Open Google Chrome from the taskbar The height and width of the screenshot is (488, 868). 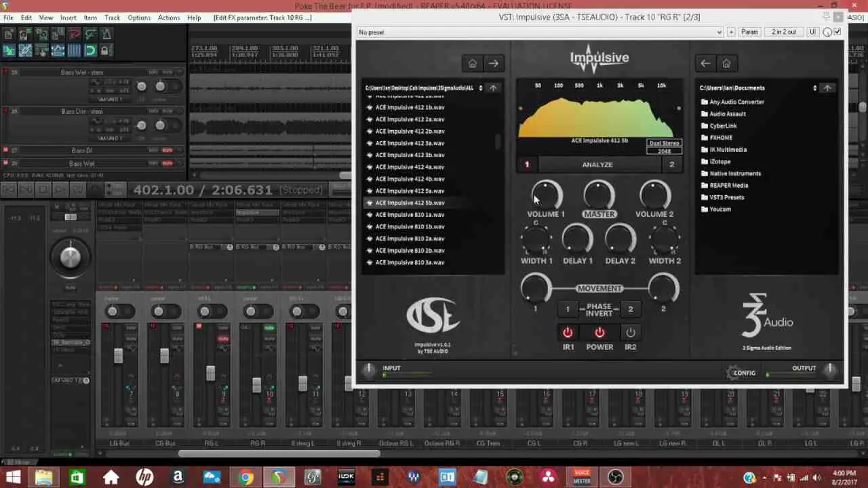[x=245, y=478]
